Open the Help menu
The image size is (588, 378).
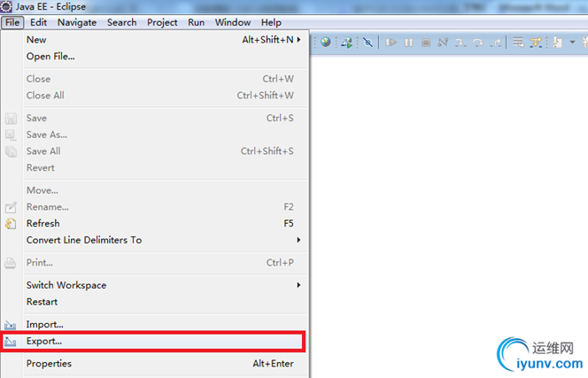point(271,22)
